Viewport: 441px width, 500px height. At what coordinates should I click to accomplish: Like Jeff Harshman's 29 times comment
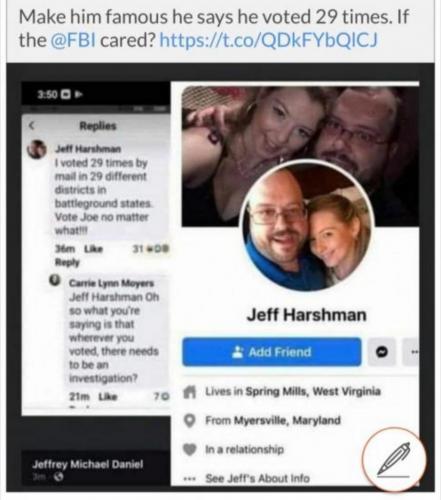pyautogui.click(x=93, y=249)
